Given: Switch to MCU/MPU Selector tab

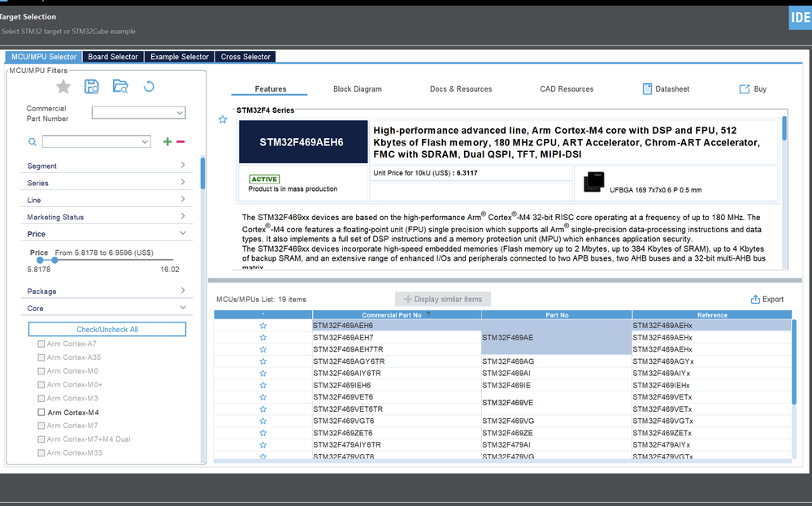Looking at the screenshot, I should [44, 56].
